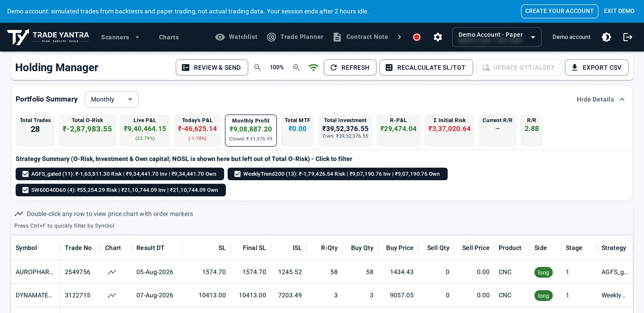Go to Contract Note page
Screen dimensions: 644x313
[x=367, y=37]
